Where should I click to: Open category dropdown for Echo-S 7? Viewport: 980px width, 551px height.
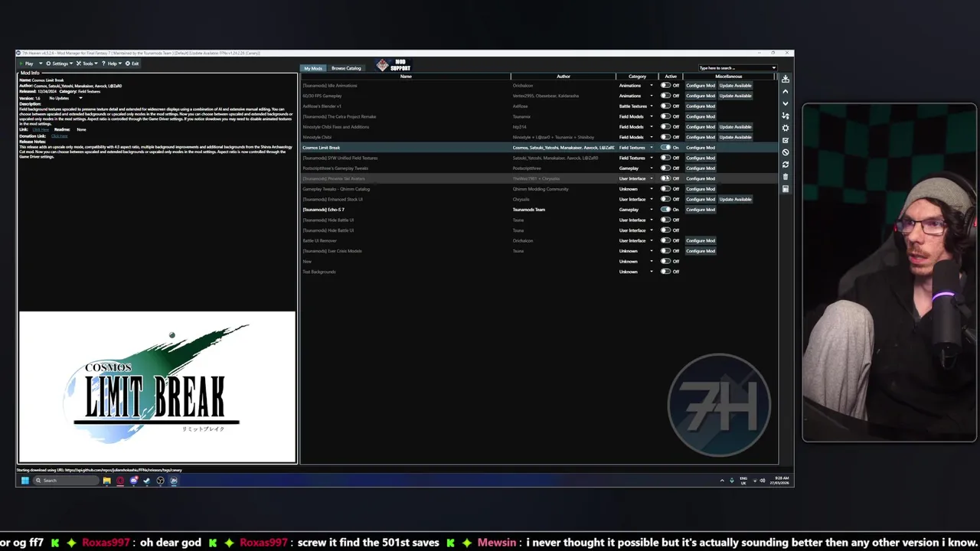(x=652, y=210)
